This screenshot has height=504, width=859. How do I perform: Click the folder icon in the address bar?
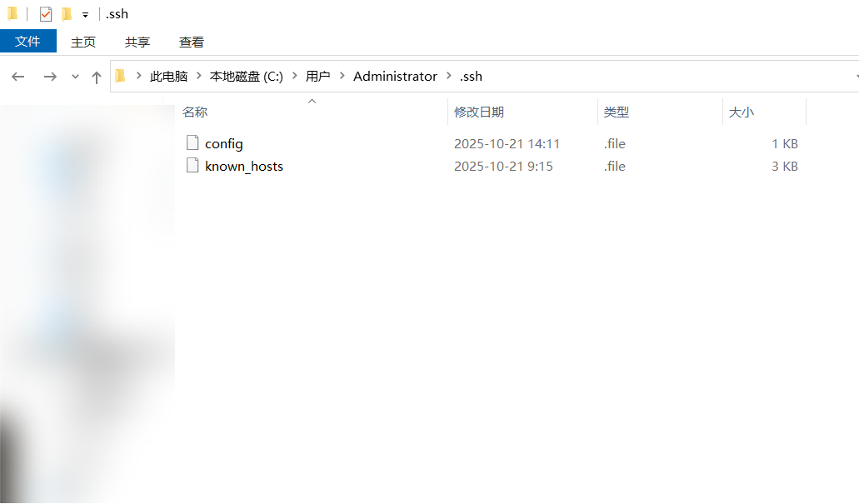click(x=120, y=77)
